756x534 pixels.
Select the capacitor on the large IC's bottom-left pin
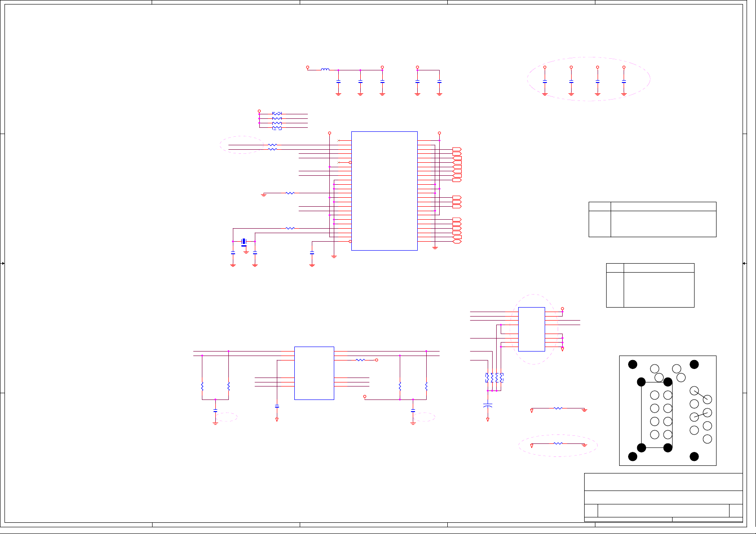pyautogui.click(x=312, y=253)
